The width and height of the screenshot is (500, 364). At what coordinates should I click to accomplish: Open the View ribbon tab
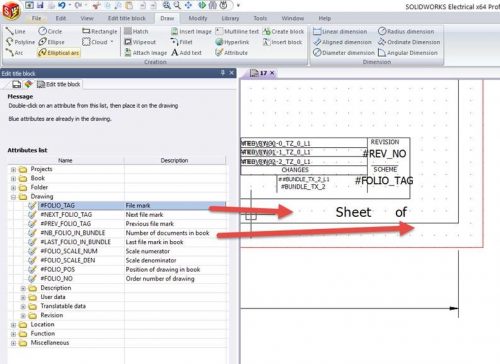tap(87, 18)
